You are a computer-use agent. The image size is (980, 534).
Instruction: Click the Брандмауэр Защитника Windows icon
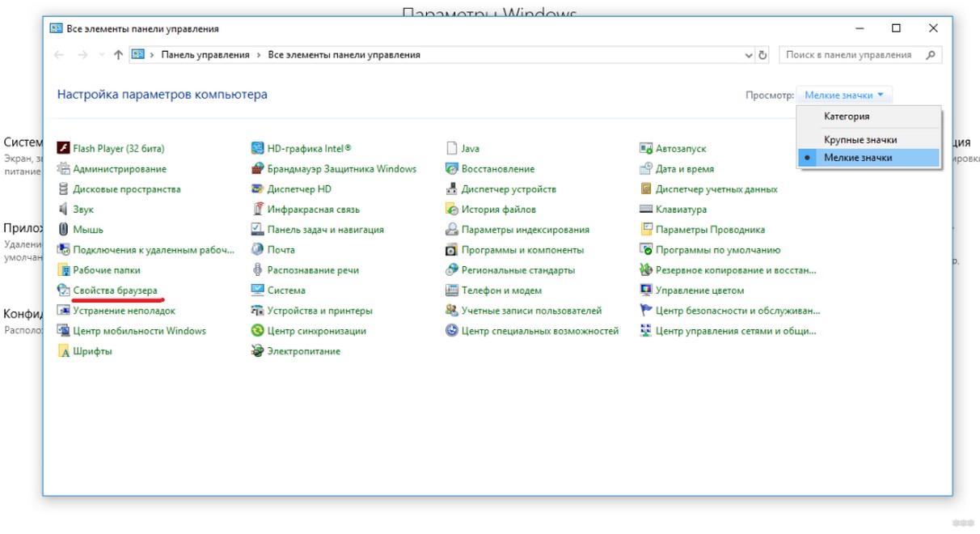tap(258, 169)
